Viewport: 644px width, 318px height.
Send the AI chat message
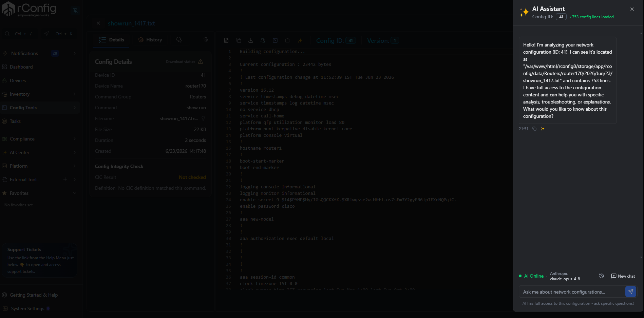pos(630,292)
